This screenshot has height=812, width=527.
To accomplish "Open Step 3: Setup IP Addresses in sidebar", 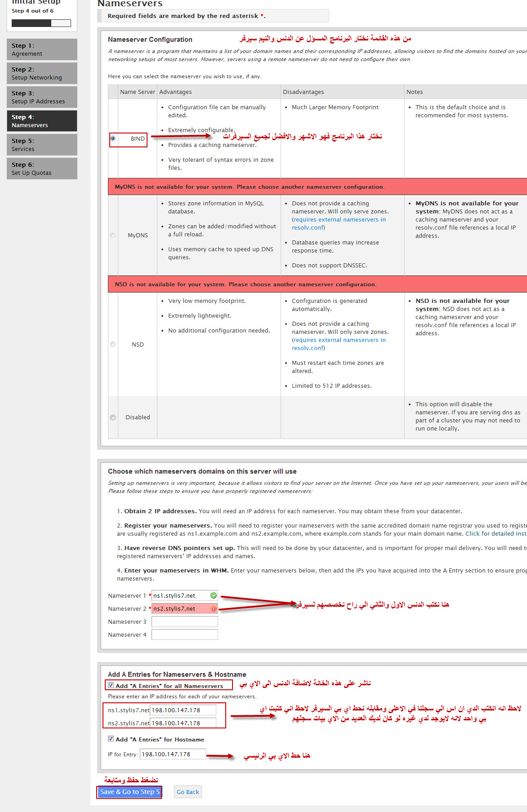I will click(42, 97).
